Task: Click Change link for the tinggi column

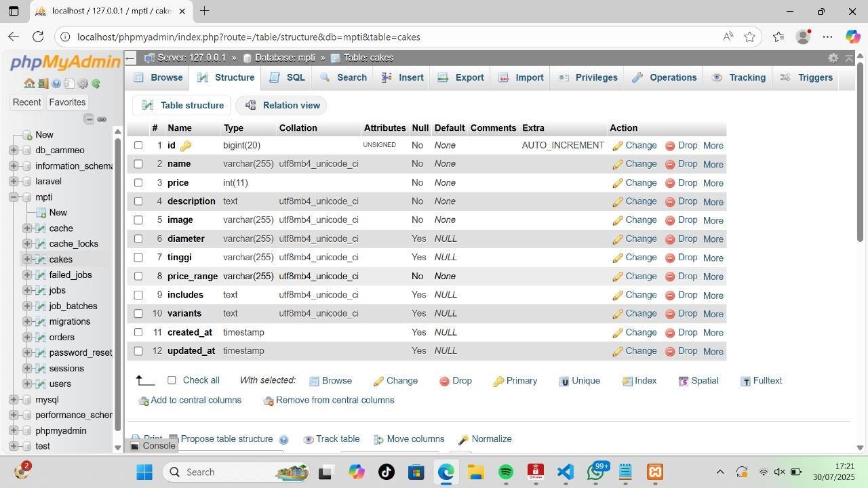Action: pyautogui.click(x=635, y=258)
